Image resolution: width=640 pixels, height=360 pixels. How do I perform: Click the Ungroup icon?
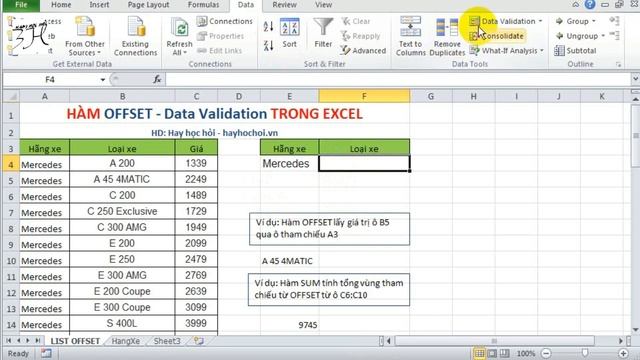coord(560,36)
